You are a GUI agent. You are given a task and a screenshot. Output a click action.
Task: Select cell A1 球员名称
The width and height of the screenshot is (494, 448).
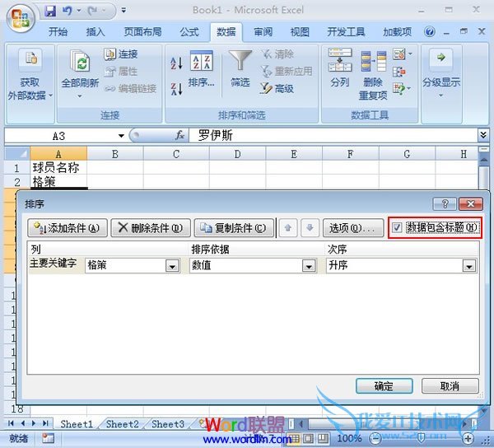[58, 168]
